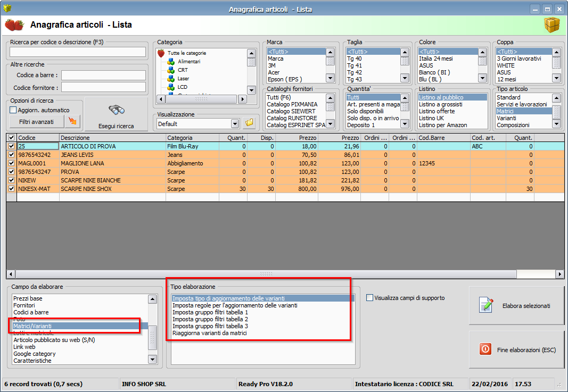568x392 pixels.
Task: Select the Alimentari category icon
Action: click(x=171, y=62)
